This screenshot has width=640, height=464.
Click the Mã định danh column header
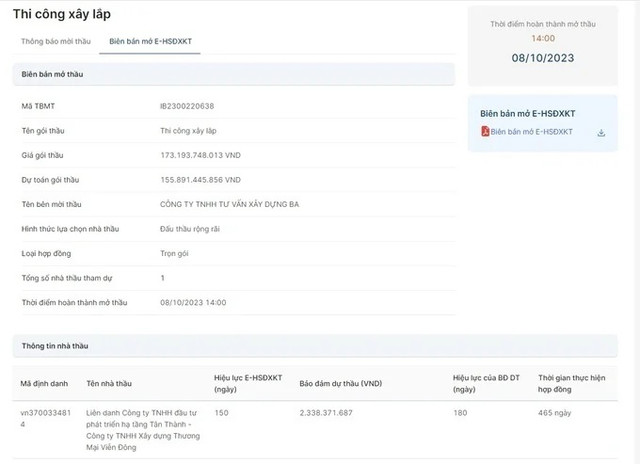[x=44, y=384]
